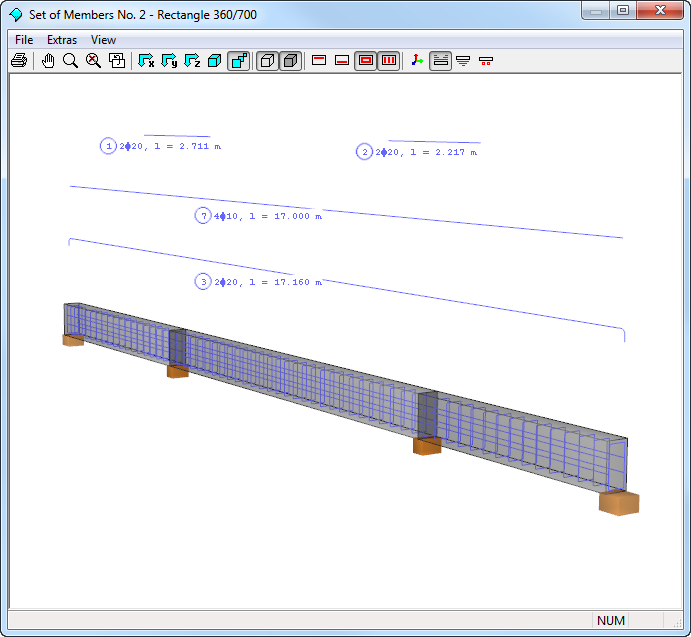Click the Print icon in toolbar
This screenshot has height=637, width=691.
point(19,60)
